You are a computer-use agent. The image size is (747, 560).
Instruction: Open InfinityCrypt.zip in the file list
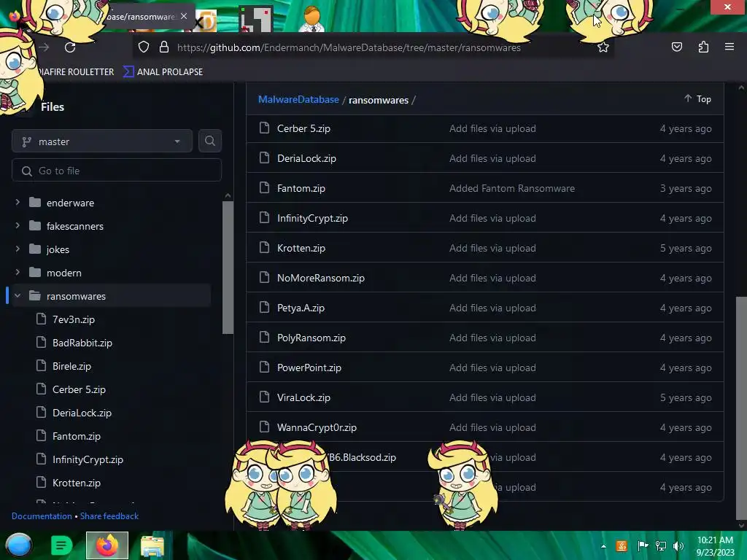coord(312,218)
